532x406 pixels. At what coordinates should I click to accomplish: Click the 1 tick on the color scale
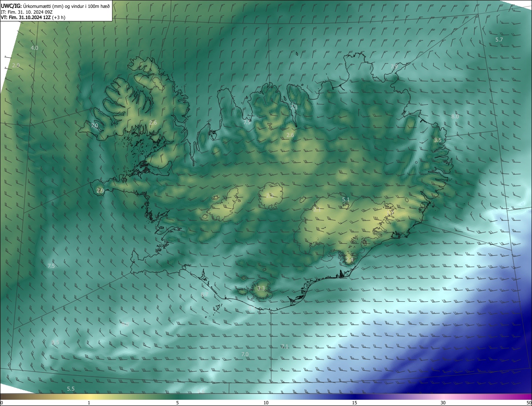(x=89, y=403)
